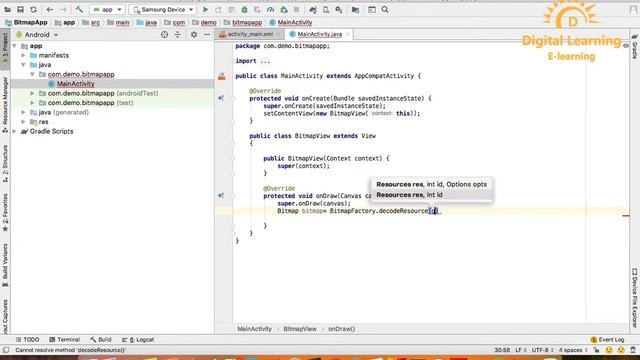Screen dimensions: 640x360
Task: Open the SDK Manager icon
Action: pos(339,9)
